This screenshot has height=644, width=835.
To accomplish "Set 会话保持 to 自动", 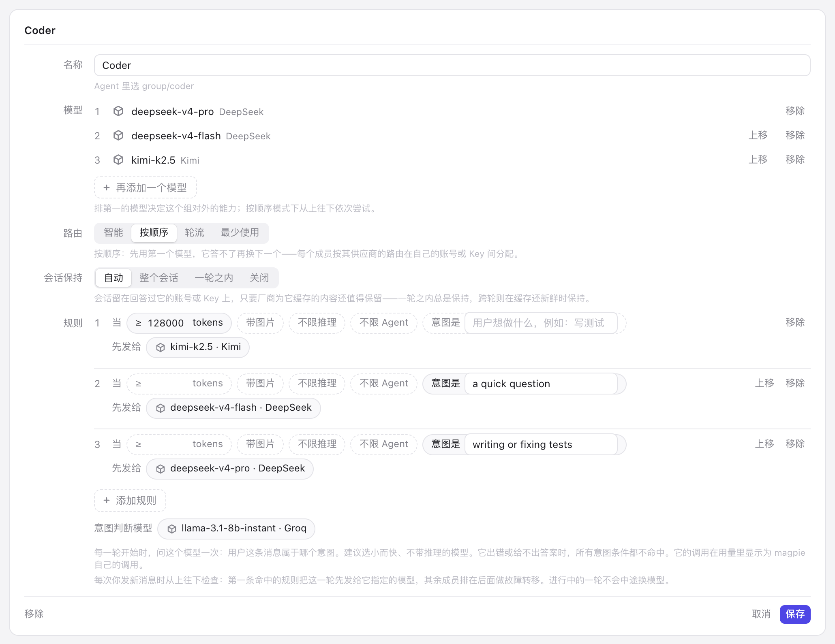I will click(113, 278).
